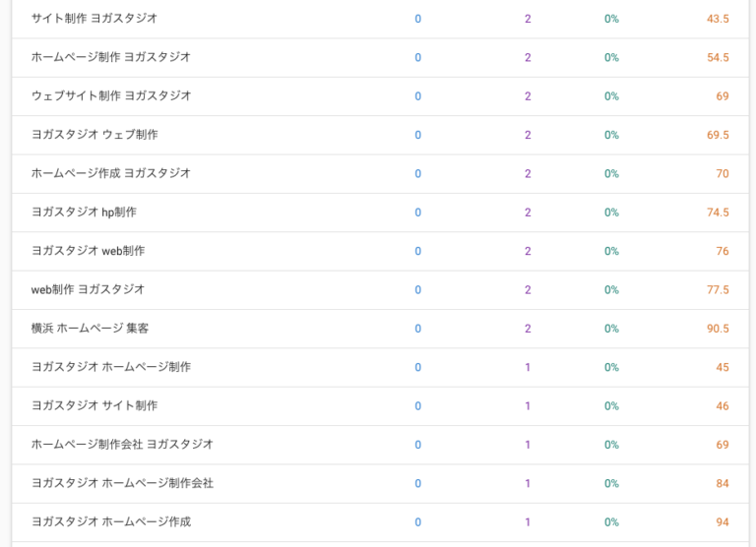756x547 pixels.
Task: Click the position value 43.5
Action: (x=718, y=19)
